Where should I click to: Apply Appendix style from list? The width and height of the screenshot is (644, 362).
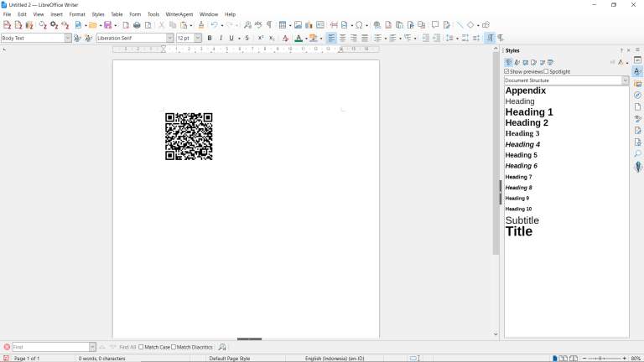click(x=525, y=90)
